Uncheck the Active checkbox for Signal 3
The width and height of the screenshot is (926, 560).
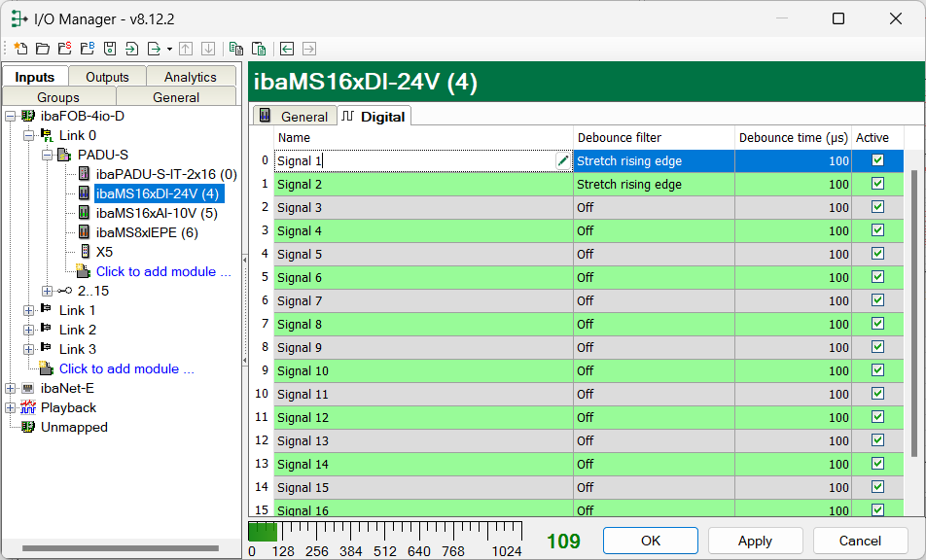click(x=877, y=207)
